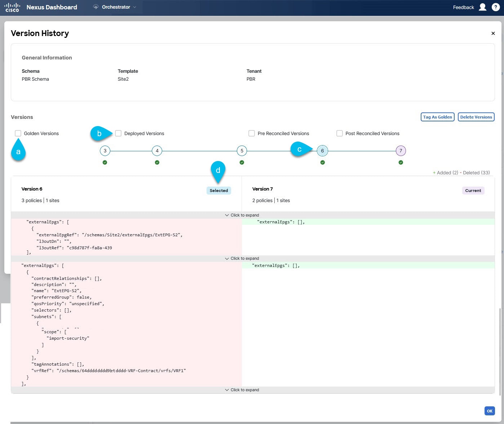
Task: Click the 'Version 7' heading
Action: [x=262, y=189]
